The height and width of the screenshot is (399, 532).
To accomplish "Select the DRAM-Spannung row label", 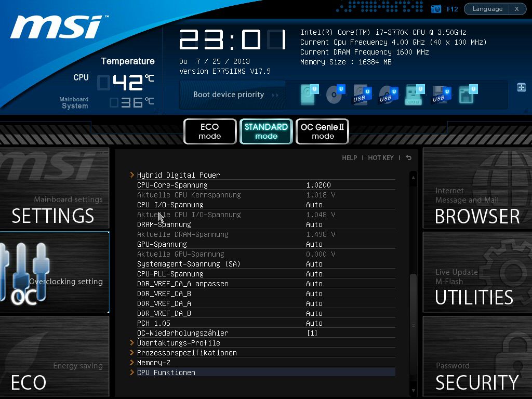I will click(164, 224).
